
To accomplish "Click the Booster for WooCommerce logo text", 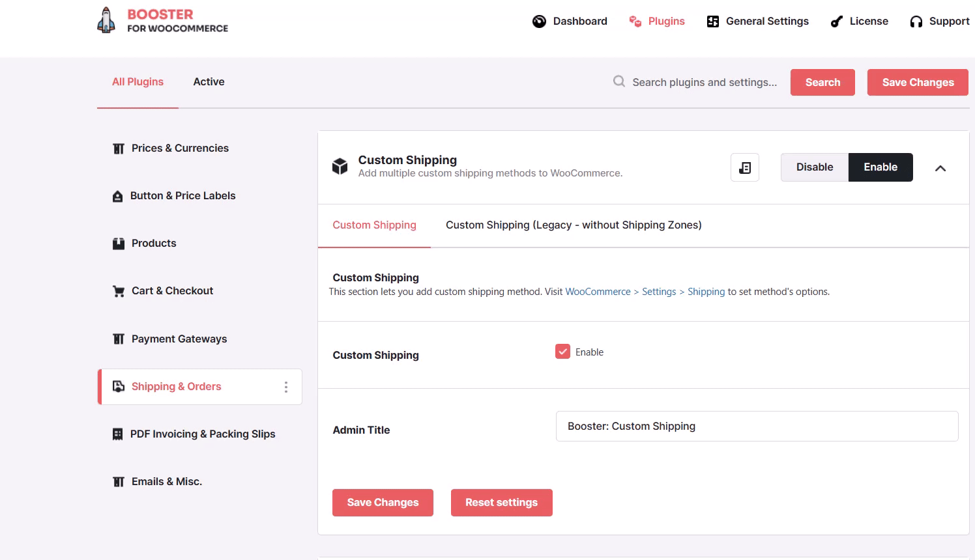I will (x=177, y=20).
